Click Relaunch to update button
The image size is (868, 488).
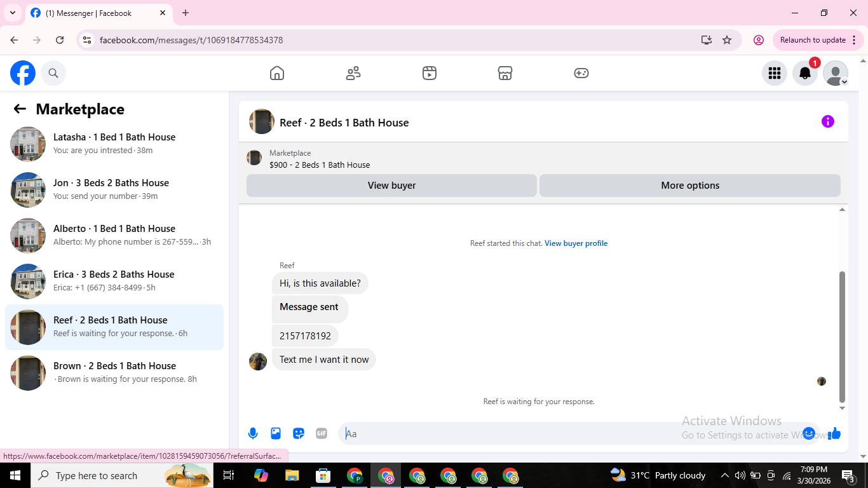tap(819, 40)
